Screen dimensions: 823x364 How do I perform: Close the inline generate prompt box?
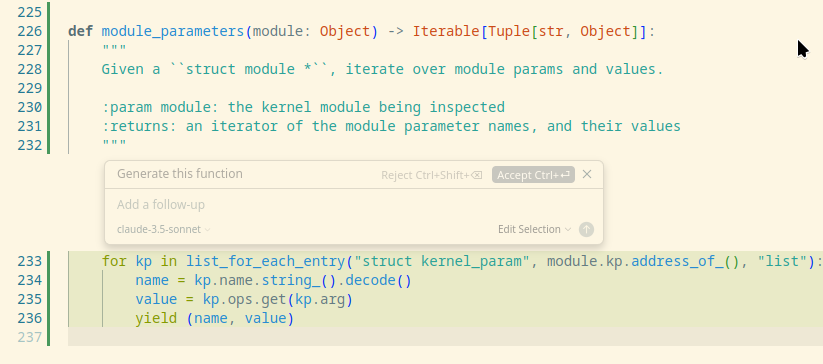pyautogui.click(x=587, y=174)
